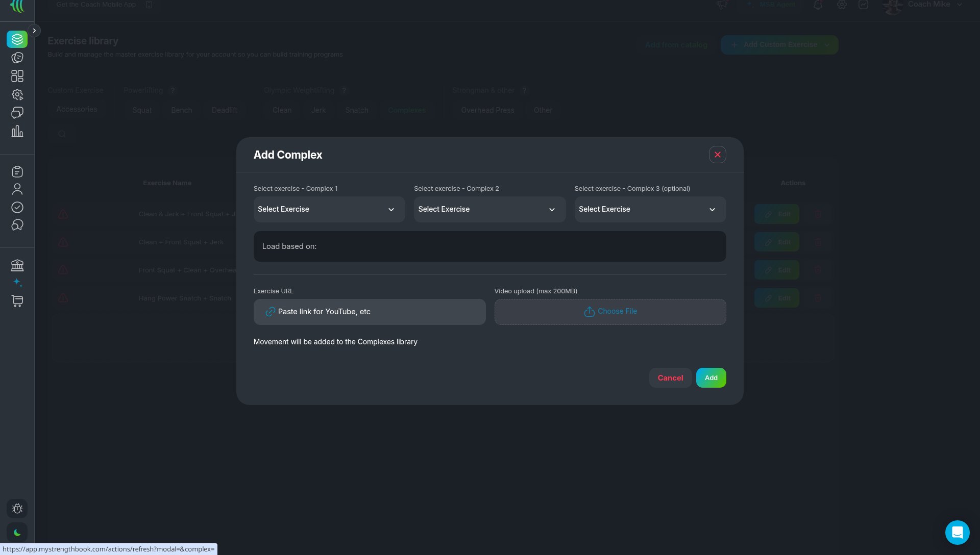The width and height of the screenshot is (980, 555).
Task: Click the notification bell icon
Action: 818,5
